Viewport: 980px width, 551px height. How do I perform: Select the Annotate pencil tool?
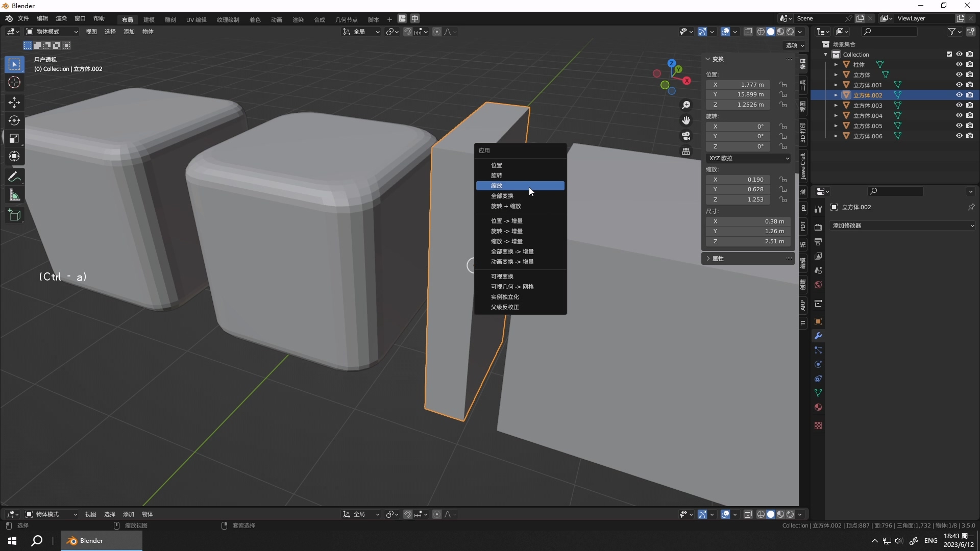(x=14, y=177)
